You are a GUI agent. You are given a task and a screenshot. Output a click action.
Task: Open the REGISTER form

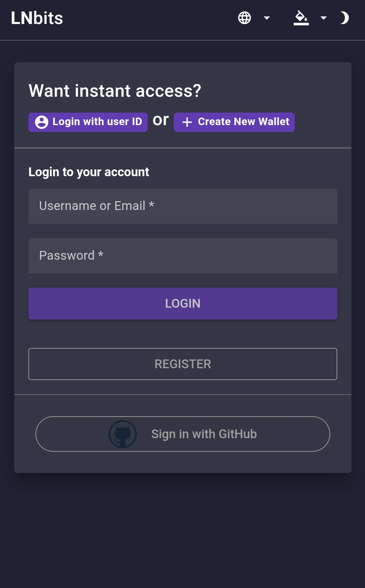(x=183, y=364)
